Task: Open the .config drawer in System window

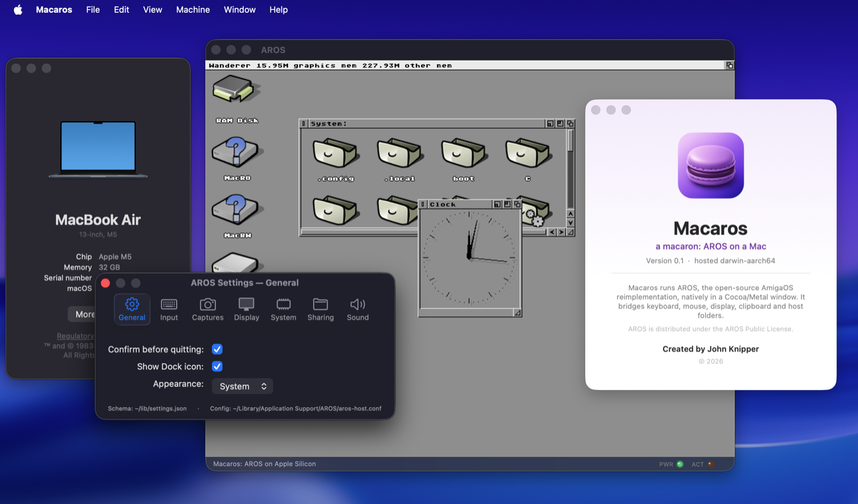Action: tap(335, 154)
